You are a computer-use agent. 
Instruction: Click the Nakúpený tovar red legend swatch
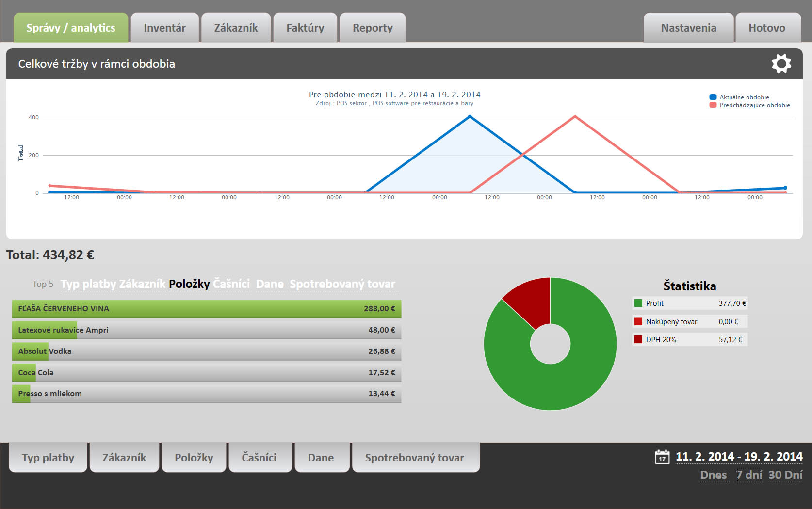638,321
